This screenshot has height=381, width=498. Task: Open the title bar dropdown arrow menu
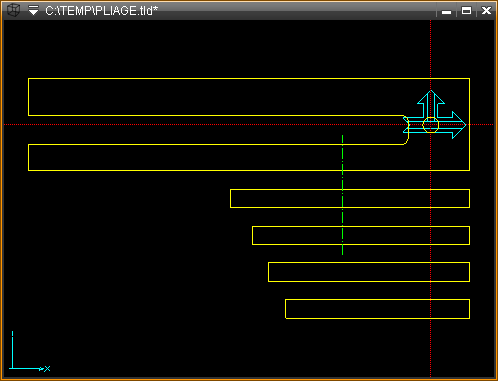pyautogui.click(x=33, y=10)
